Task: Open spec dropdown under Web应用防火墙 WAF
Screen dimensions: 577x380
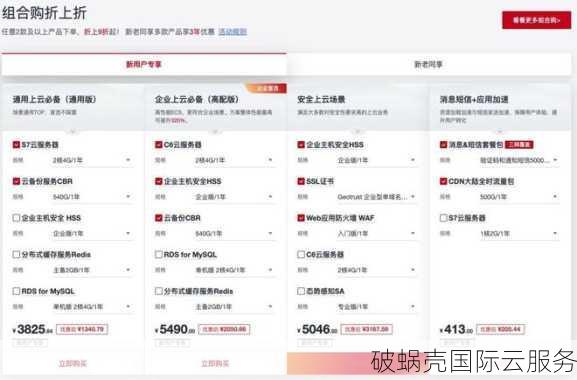Action: 376,233
